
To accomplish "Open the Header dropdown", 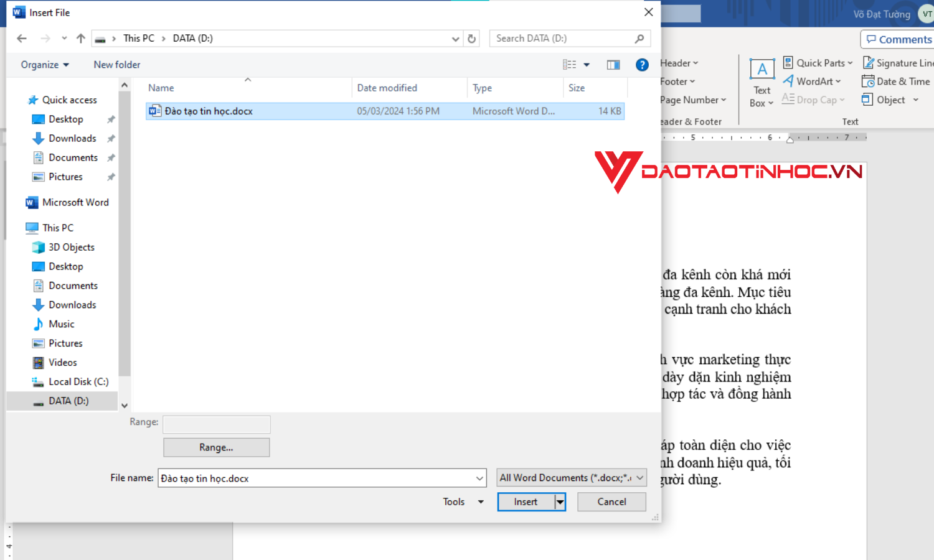I will pos(679,62).
